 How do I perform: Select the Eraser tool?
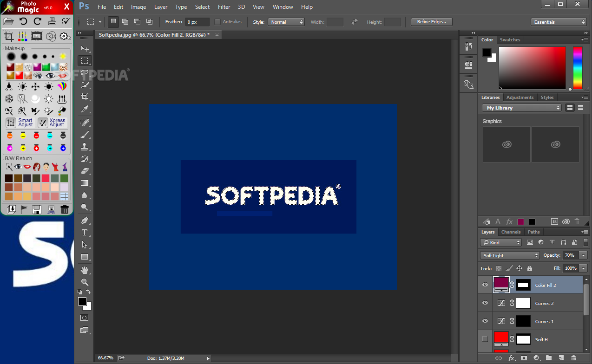[85, 171]
